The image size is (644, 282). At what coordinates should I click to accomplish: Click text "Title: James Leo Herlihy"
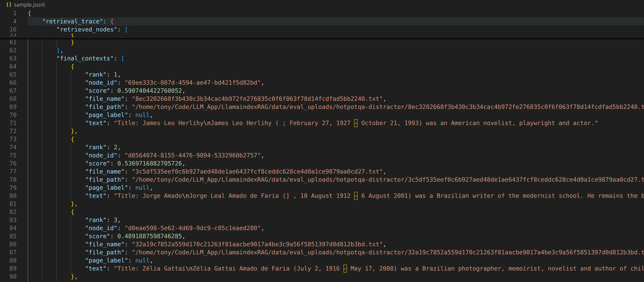160,123
